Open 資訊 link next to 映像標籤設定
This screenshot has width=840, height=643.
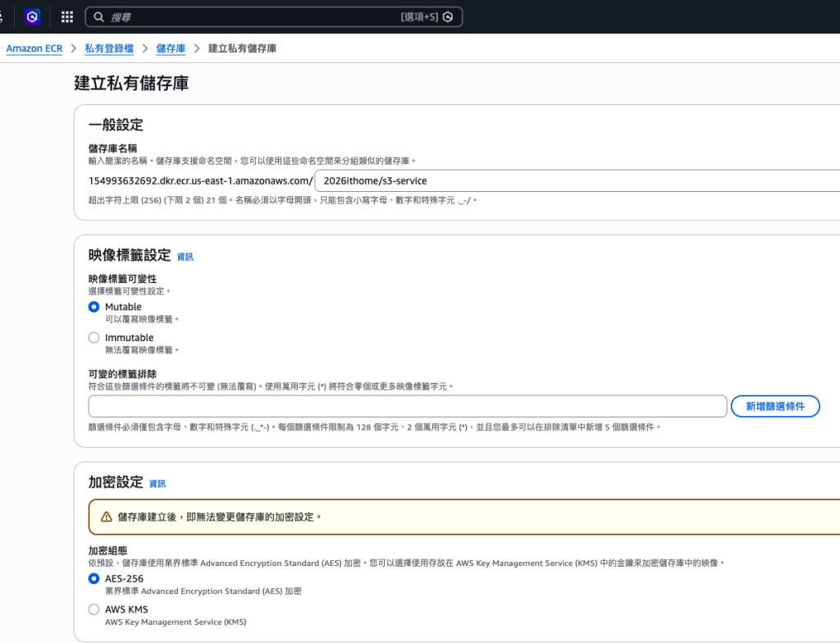185,257
